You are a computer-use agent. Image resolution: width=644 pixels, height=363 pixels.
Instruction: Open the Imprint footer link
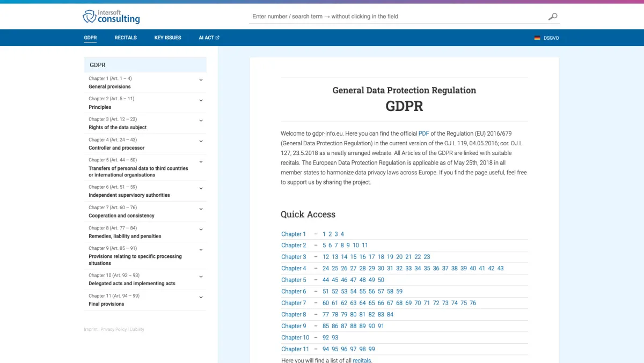coord(91,329)
